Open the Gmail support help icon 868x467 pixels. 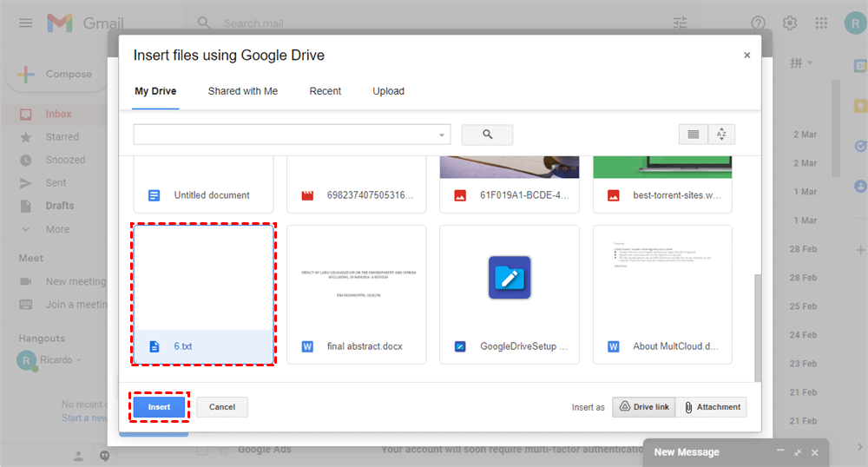click(x=759, y=23)
